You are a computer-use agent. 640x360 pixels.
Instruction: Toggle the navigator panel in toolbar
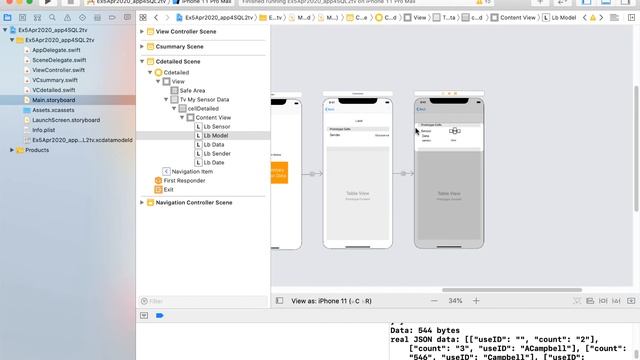click(587, 2)
